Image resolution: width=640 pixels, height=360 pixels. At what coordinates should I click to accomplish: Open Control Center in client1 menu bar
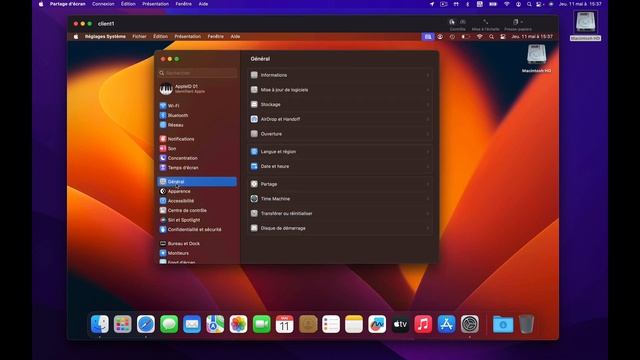[x=503, y=37]
